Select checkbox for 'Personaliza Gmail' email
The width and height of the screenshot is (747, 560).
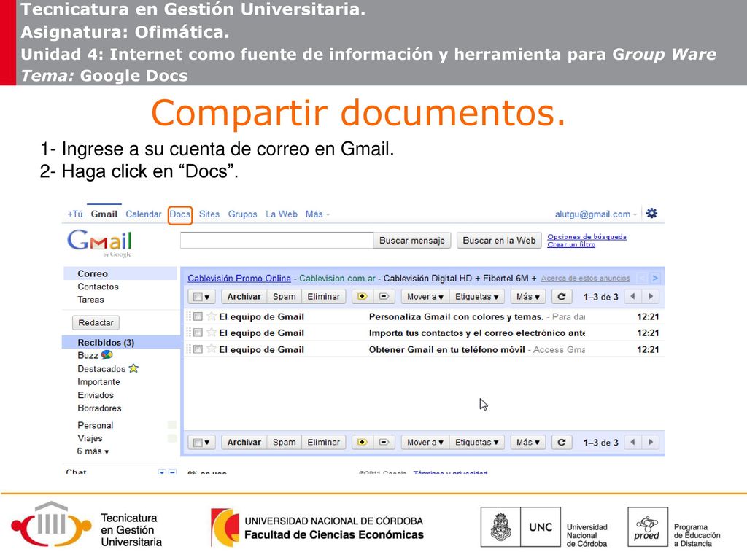point(198,316)
